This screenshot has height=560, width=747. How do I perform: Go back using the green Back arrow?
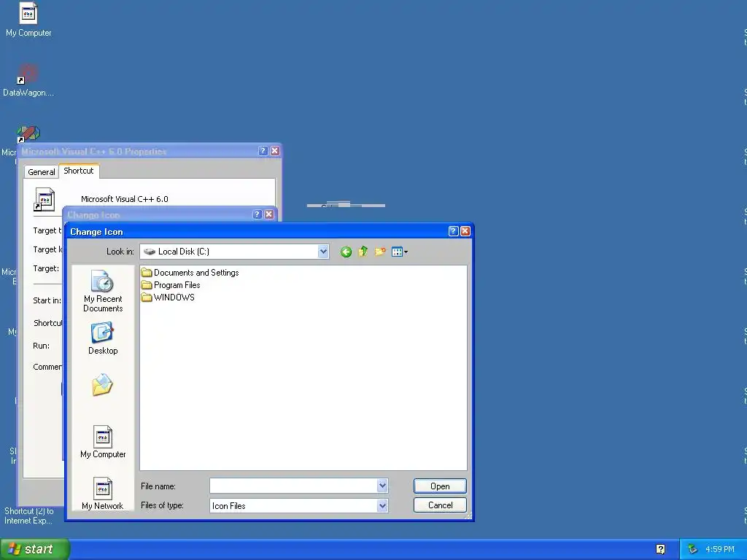coord(346,252)
